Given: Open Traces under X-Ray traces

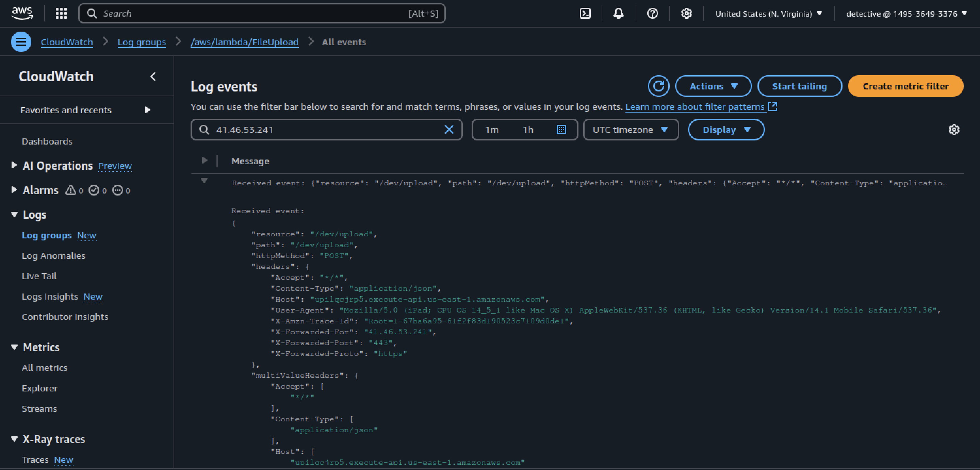Looking at the screenshot, I should (35, 460).
